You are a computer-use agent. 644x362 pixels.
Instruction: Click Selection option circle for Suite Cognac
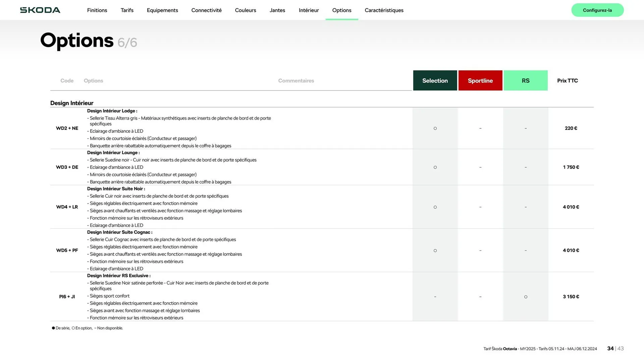(435, 250)
